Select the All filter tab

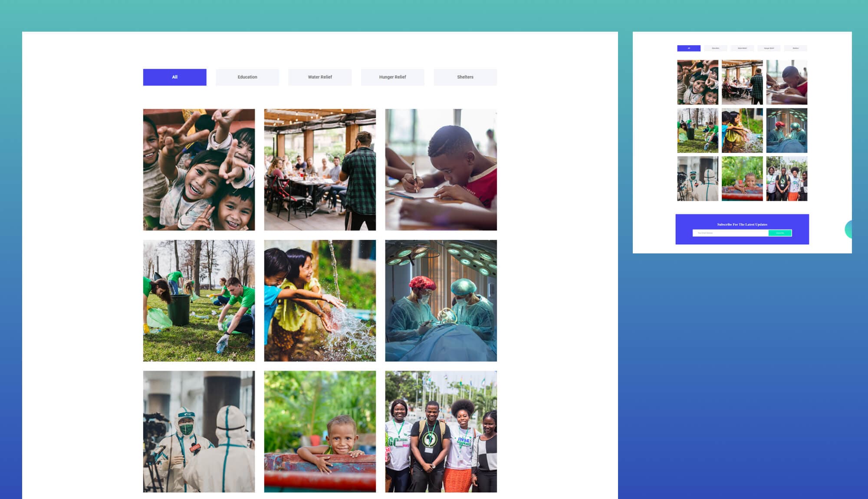174,77
